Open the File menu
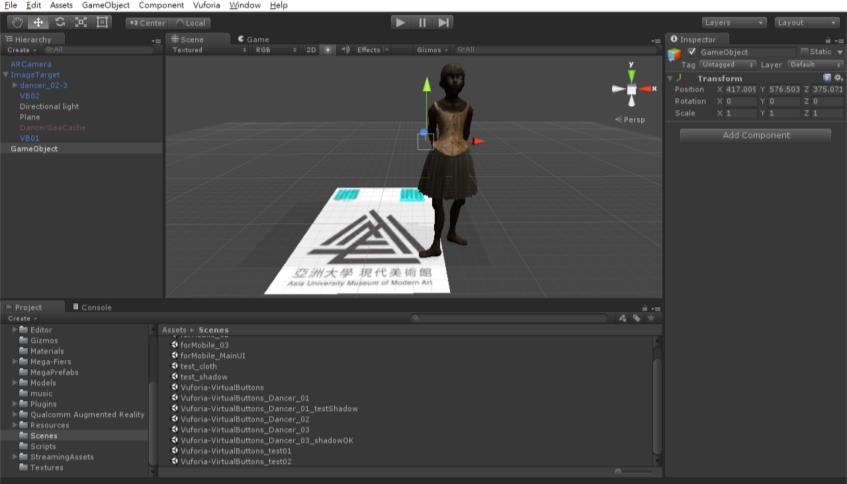 (x=10, y=5)
